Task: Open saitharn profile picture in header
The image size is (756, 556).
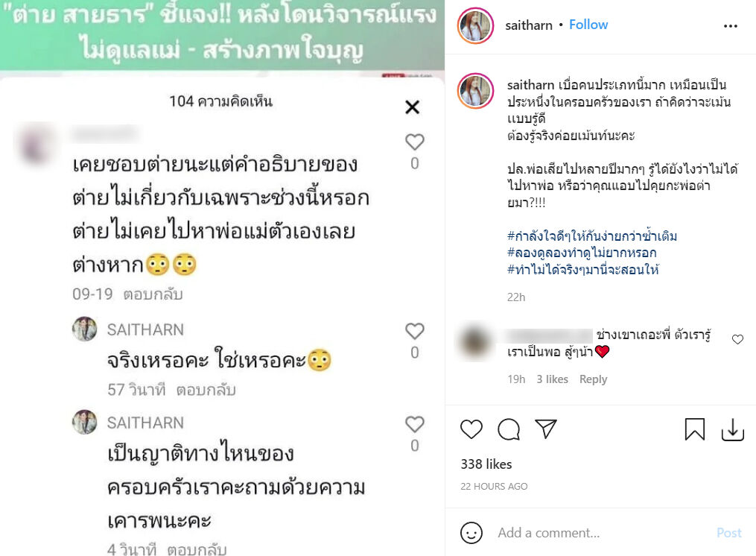Action: (475, 25)
